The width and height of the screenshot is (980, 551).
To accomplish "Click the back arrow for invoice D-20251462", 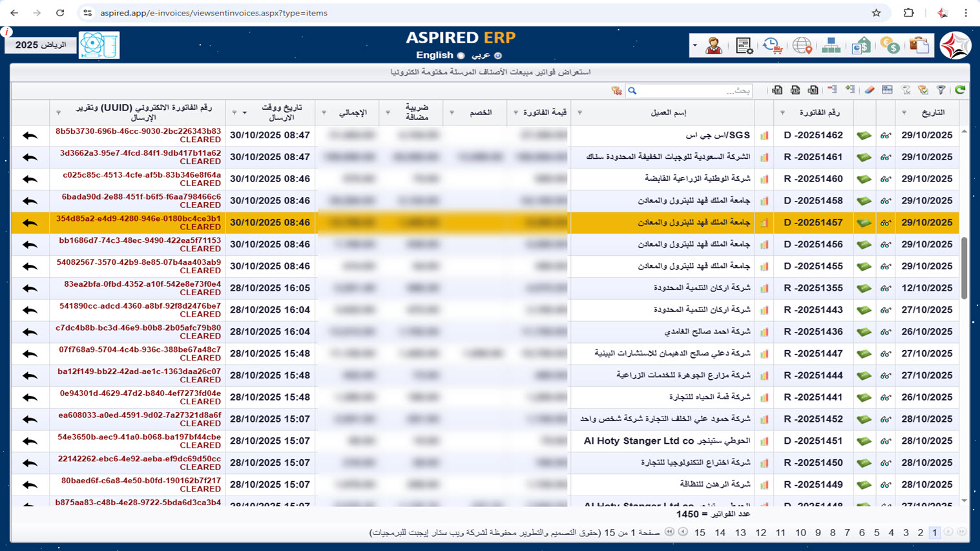I will (x=30, y=136).
